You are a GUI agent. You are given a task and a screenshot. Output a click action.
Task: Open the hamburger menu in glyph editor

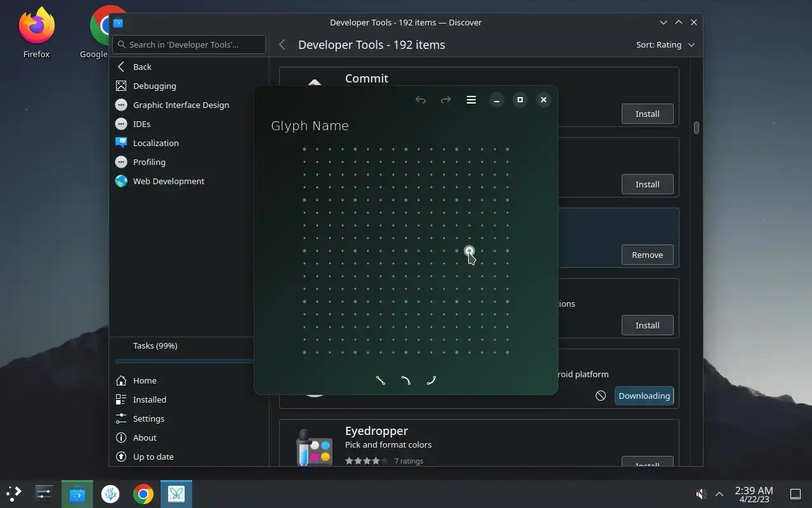click(471, 100)
